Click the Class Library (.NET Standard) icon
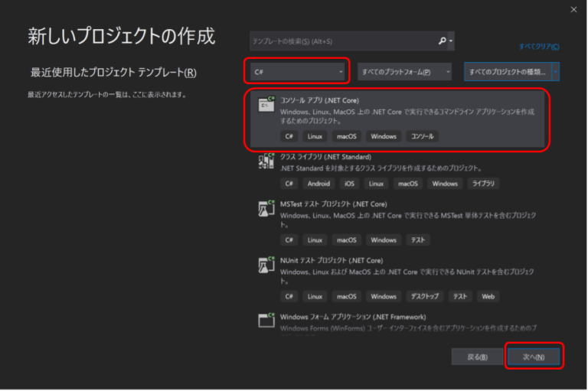The width and height of the screenshot is (588, 391). click(x=266, y=161)
